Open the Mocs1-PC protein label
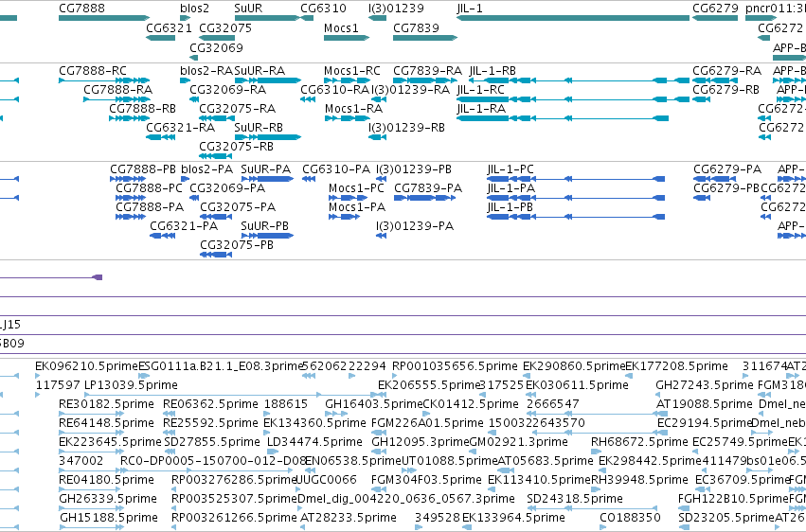Screen dimensions: 806x532 point(357,188)
